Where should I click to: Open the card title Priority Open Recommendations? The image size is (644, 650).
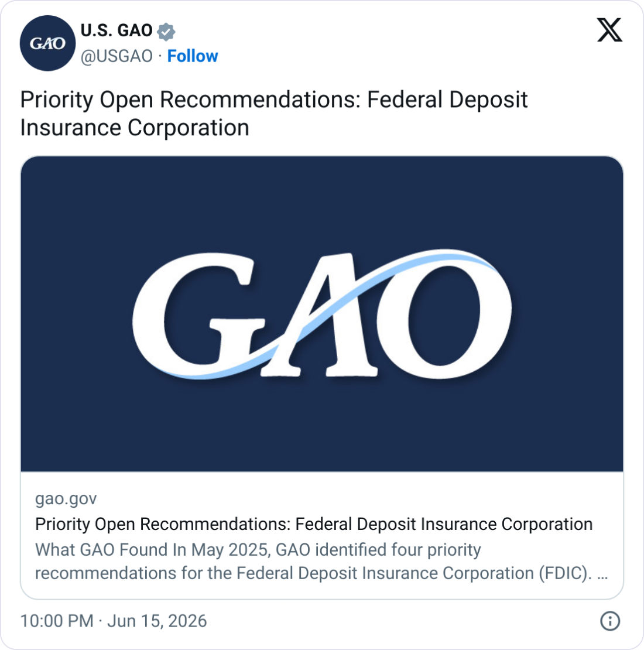pyautogui.click(x=314, y=524)
